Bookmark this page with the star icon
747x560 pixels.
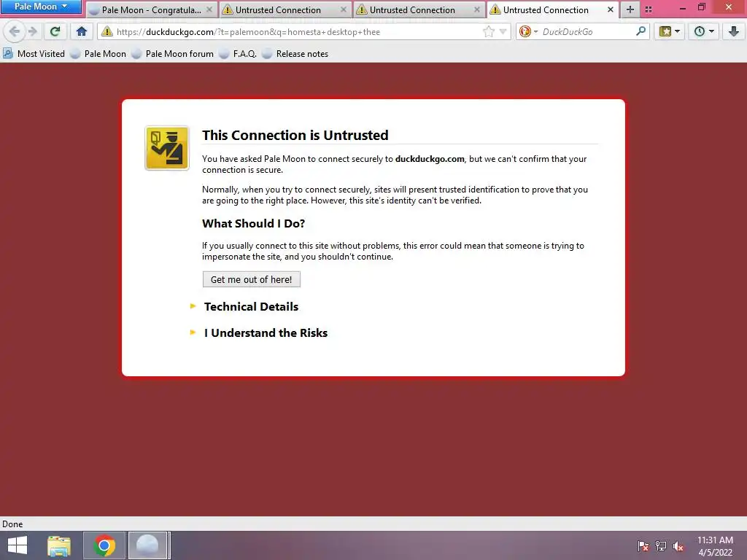(488, 32)
